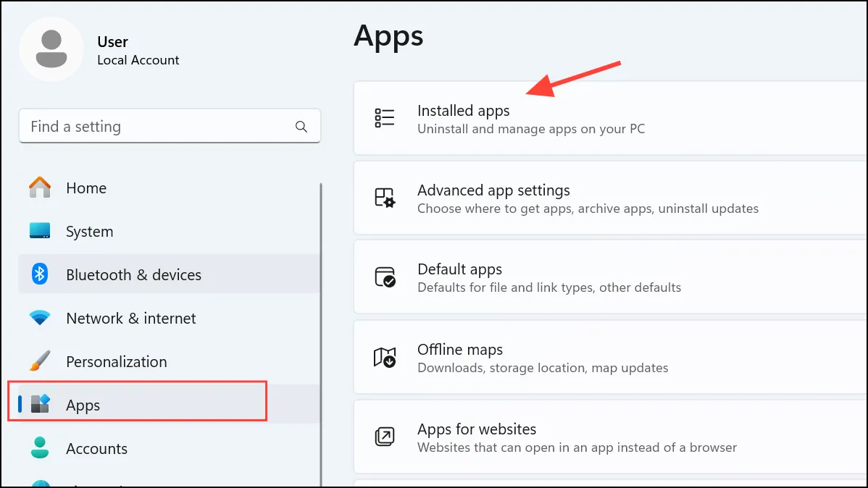Select the Apps category

click(x=170, y=404)
